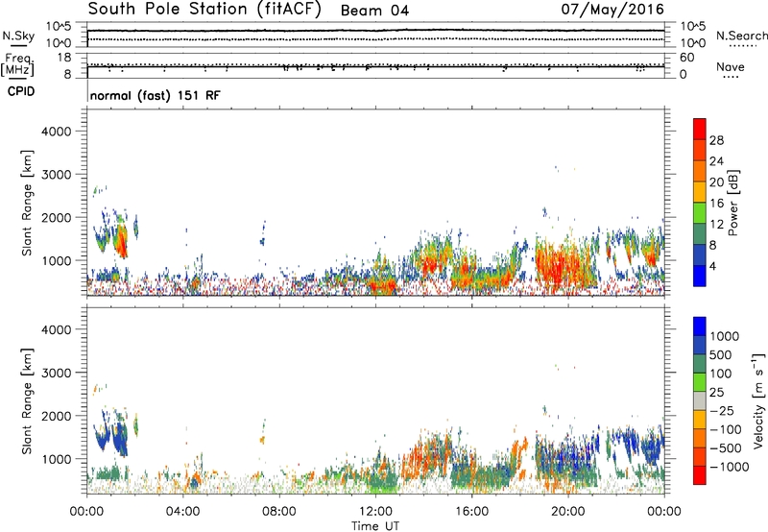Click the '4' value on the power colorbar
Screen dimensions: 768x532
713,267
